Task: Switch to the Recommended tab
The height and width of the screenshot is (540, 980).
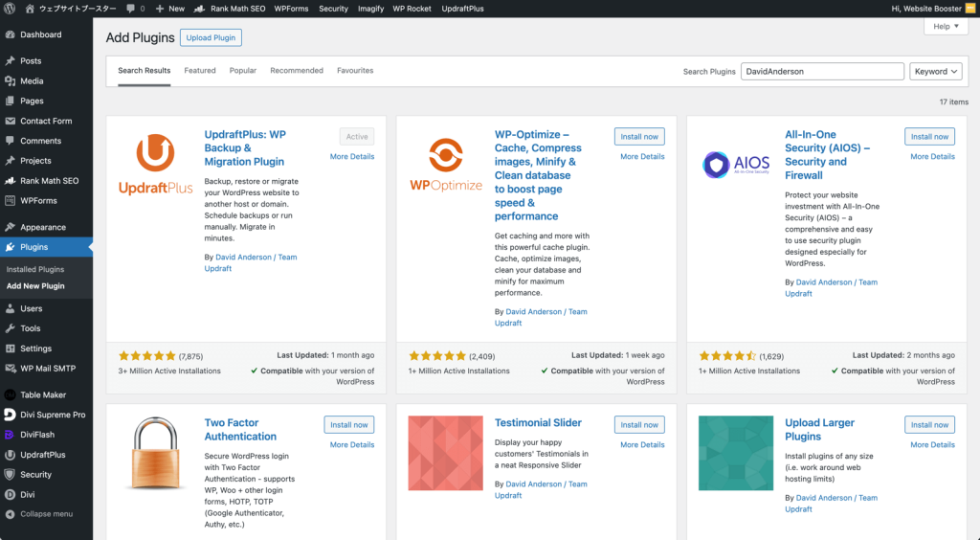Action: pyautogui.click(x=297, y=71)
